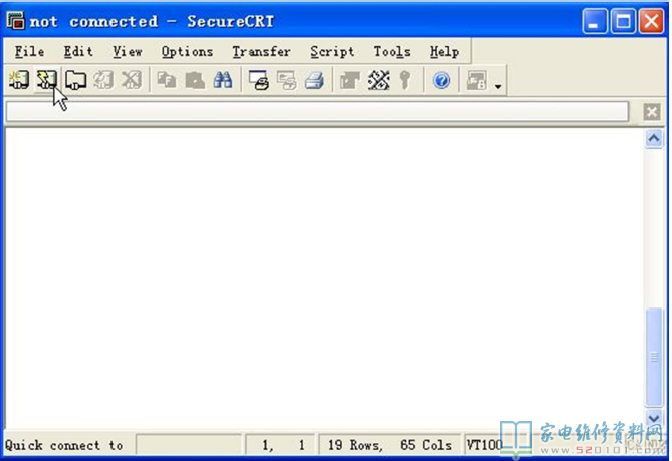Click the scrollbar up arrow
The width and height of the screenshot is (672, 461).
pyautogui.click(x=654, y=138)
